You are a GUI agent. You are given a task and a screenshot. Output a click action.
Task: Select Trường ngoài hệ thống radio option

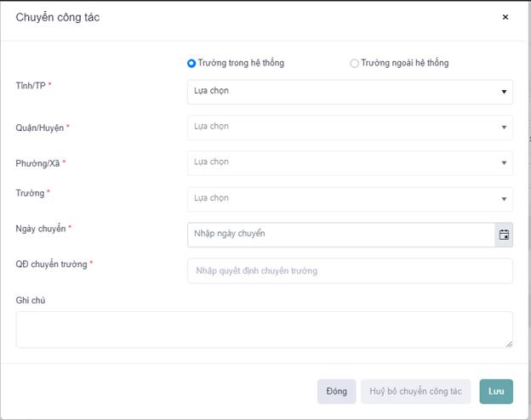pos(354,63)
